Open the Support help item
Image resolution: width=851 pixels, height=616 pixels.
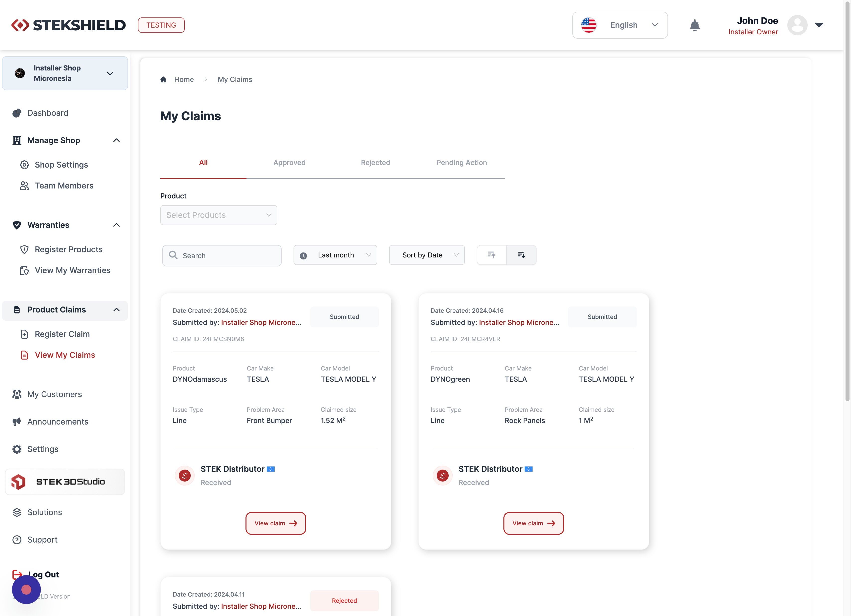click(42, 540)
